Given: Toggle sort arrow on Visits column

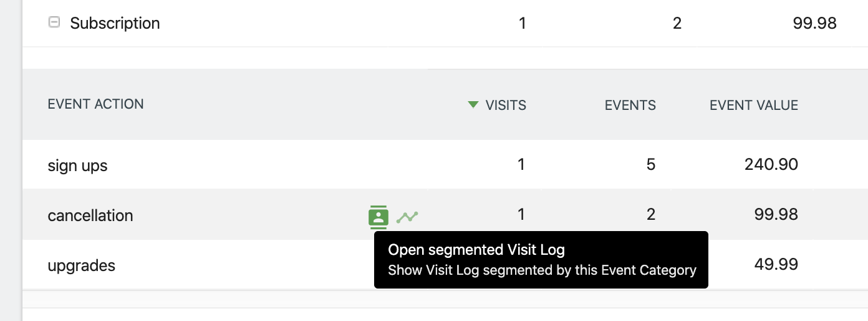Looking at the screenshot, I should pos(473,104).
